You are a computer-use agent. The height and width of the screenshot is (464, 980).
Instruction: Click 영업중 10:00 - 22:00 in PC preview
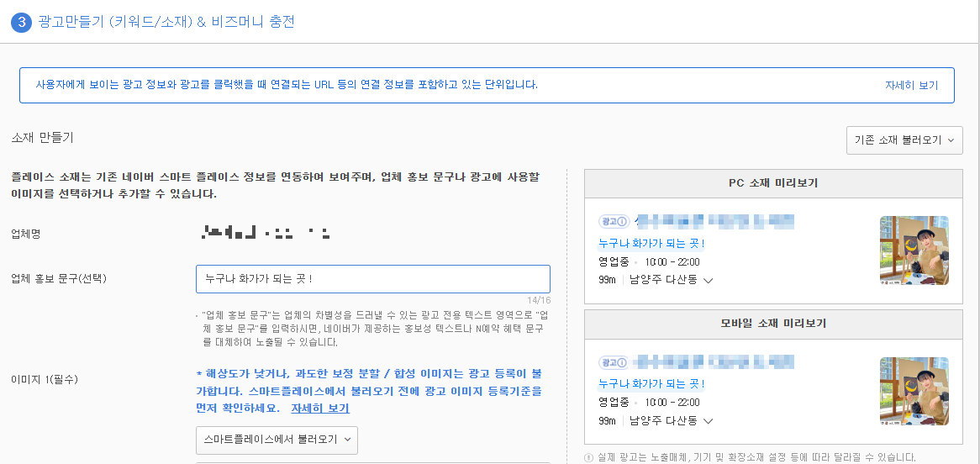click(649, 261)
